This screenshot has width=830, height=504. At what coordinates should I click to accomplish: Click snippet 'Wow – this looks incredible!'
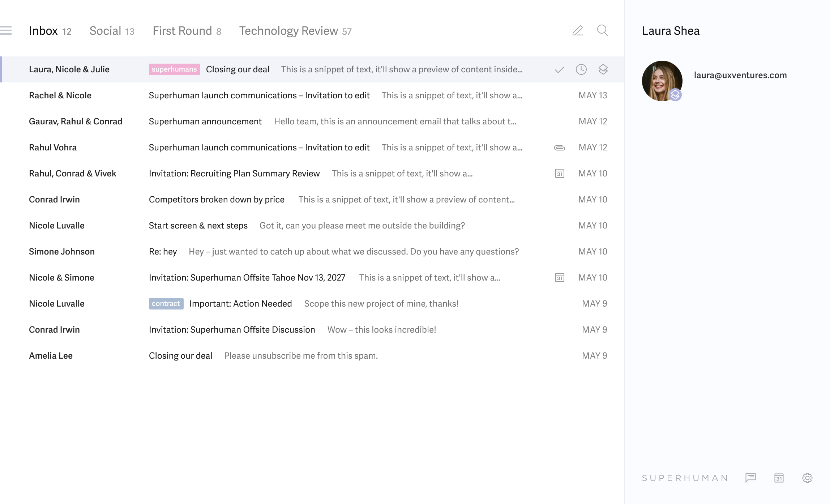tap(382, 330)
